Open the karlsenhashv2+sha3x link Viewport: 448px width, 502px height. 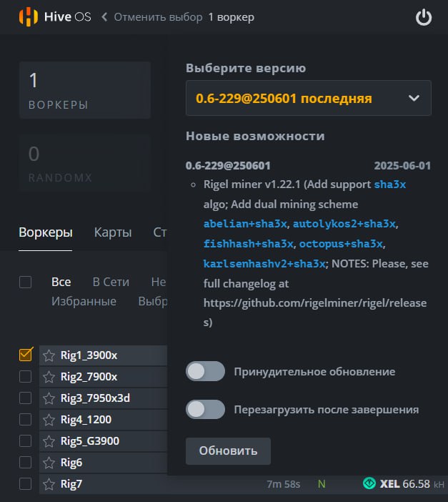coord(264,264)
